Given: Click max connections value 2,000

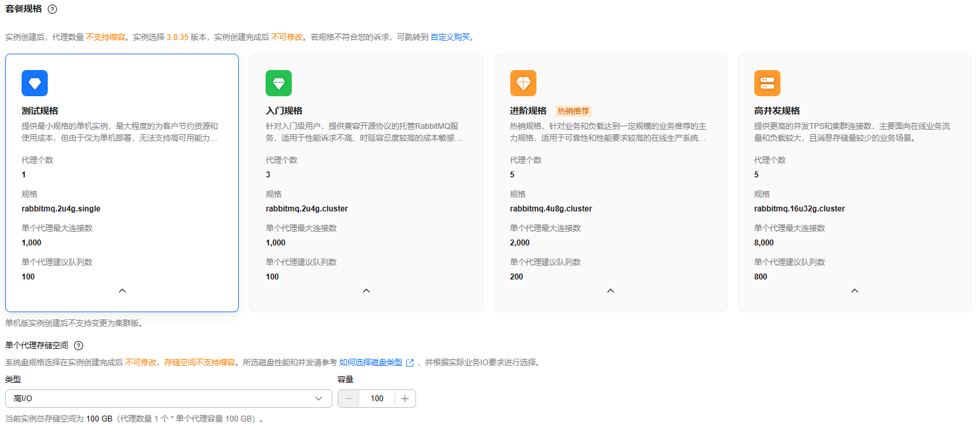Looking at the screenshot, I should coord(520,243).
